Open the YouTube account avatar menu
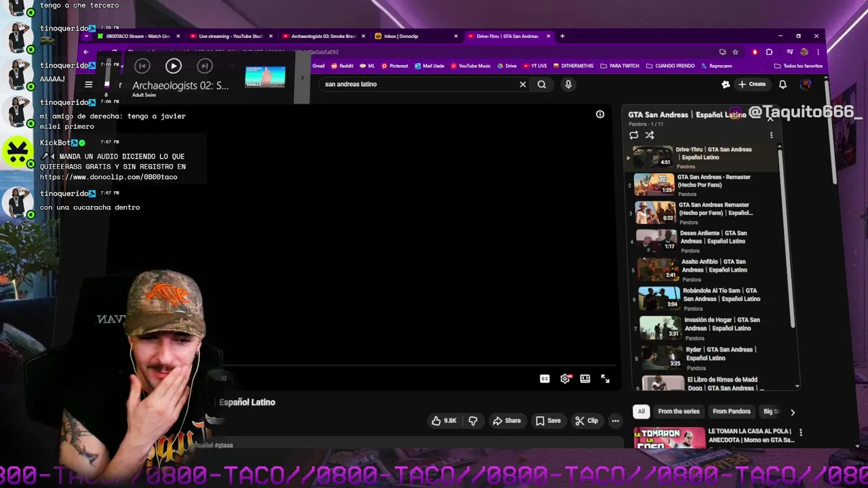868x488 pixels. (x=806, y=84)
